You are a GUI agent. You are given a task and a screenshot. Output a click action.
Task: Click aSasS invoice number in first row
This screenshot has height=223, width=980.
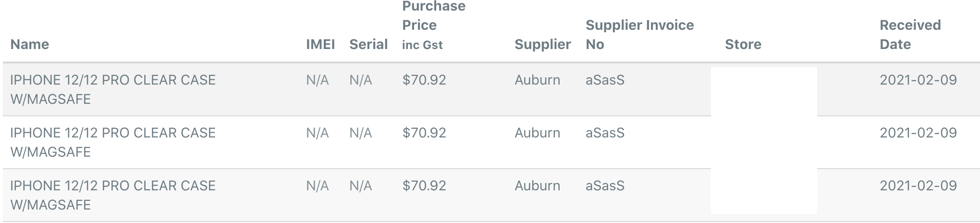pos(605,80)
